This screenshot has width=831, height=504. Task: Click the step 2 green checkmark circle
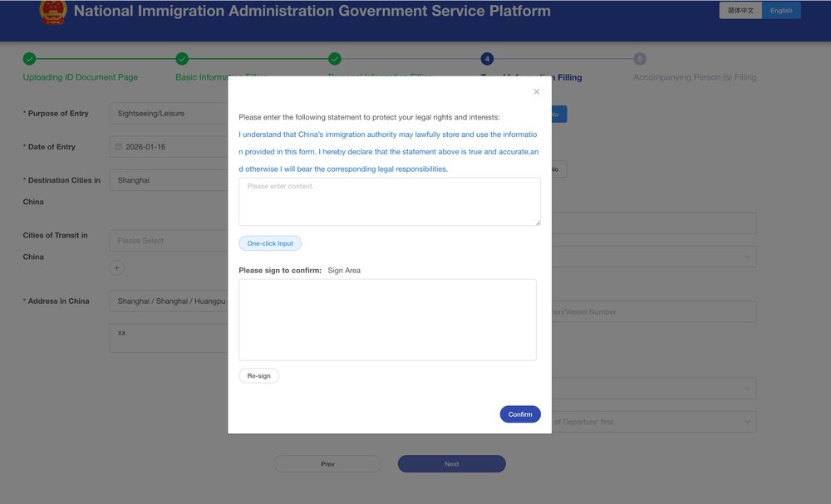point(182,59)
